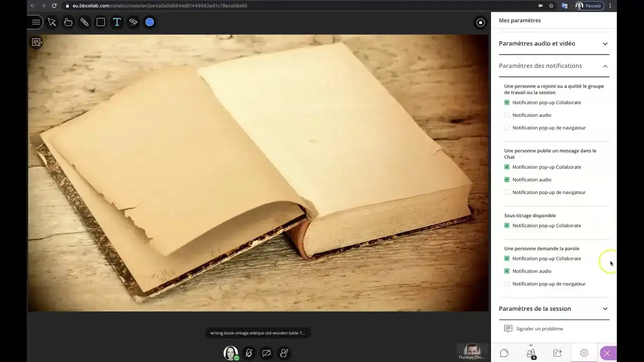Open the Chat panel icon
Image resolution: width=644 pixels, height=362 pixels.
coord(504,353)
